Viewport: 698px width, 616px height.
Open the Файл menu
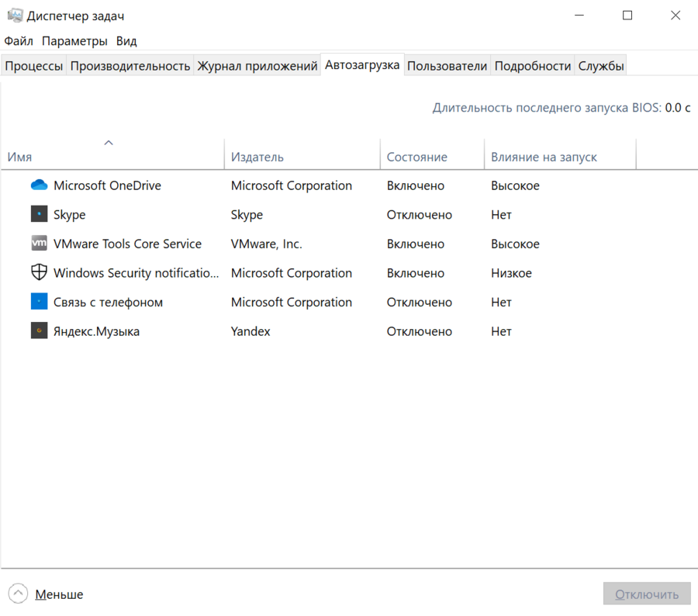[19, 41]
